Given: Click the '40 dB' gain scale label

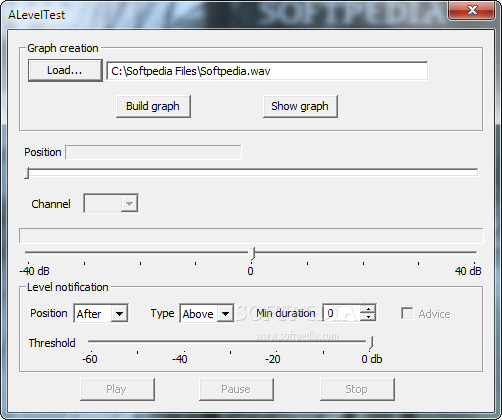Looking at the screenshot, I should coord(468,271).
